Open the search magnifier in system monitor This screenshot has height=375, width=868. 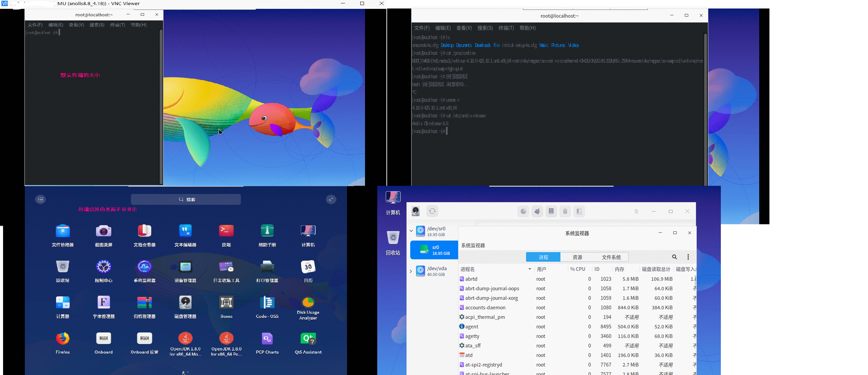coord(674,257)
